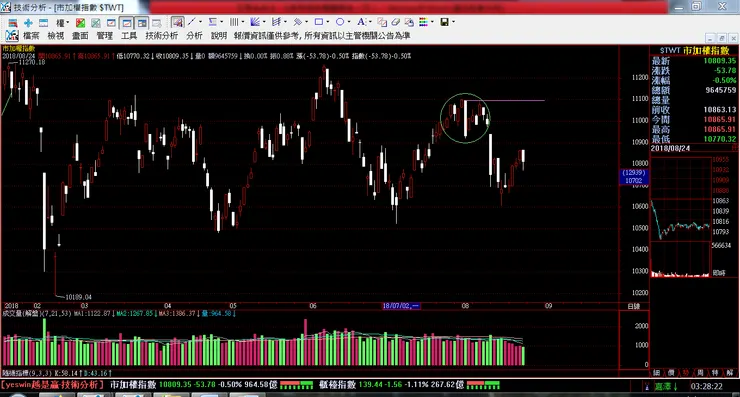Expand the text tool dropdown arrow
This screenshot has width=740, height=397.
tap(370, 22)
